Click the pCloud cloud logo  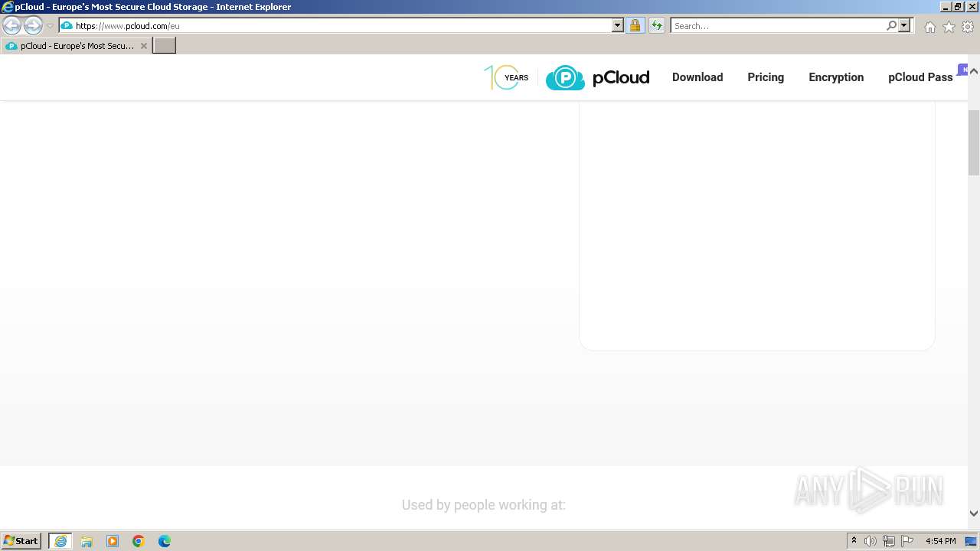pyautogui.click(x=597, y=77)
